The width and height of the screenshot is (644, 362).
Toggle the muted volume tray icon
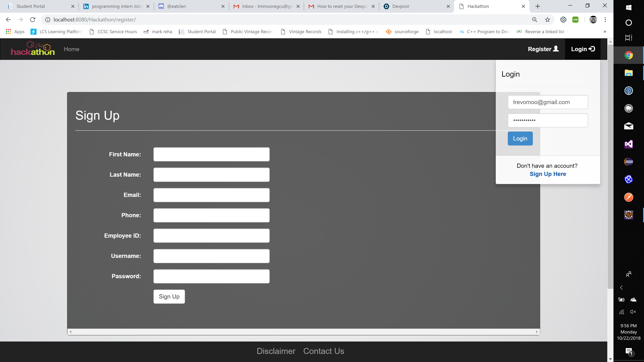pos(633,312)
